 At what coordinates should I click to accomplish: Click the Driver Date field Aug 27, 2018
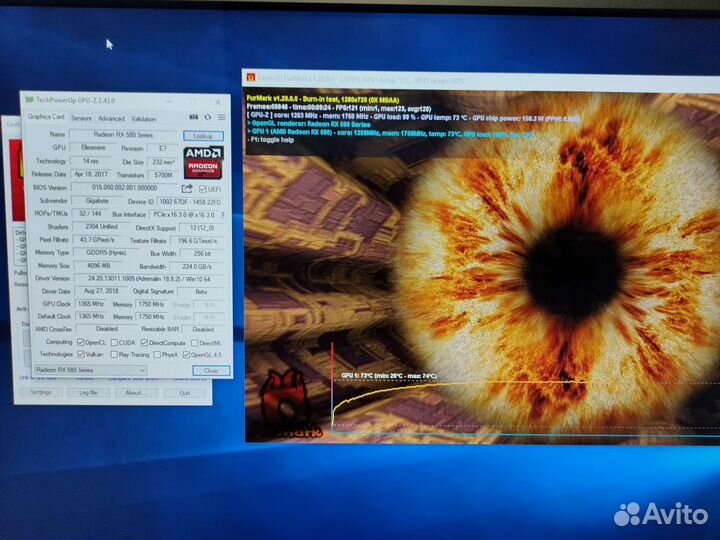click(101, 291)
